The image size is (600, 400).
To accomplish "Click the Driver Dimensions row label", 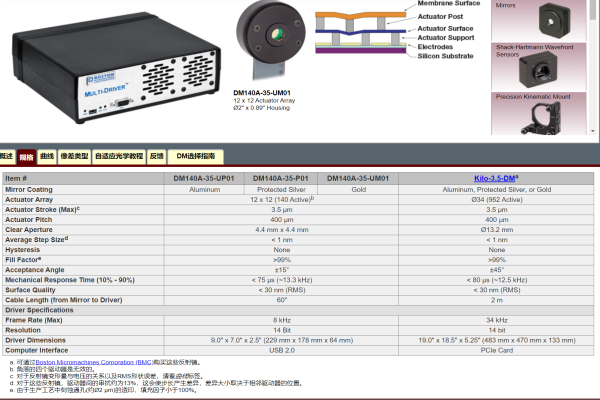I will click(36, 340).
